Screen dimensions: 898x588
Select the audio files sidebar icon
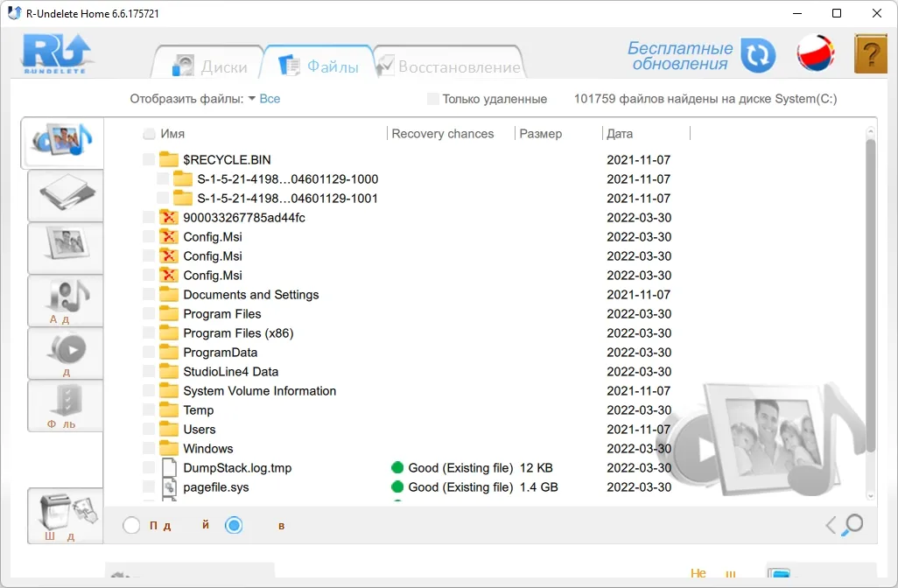coord(66,301)
